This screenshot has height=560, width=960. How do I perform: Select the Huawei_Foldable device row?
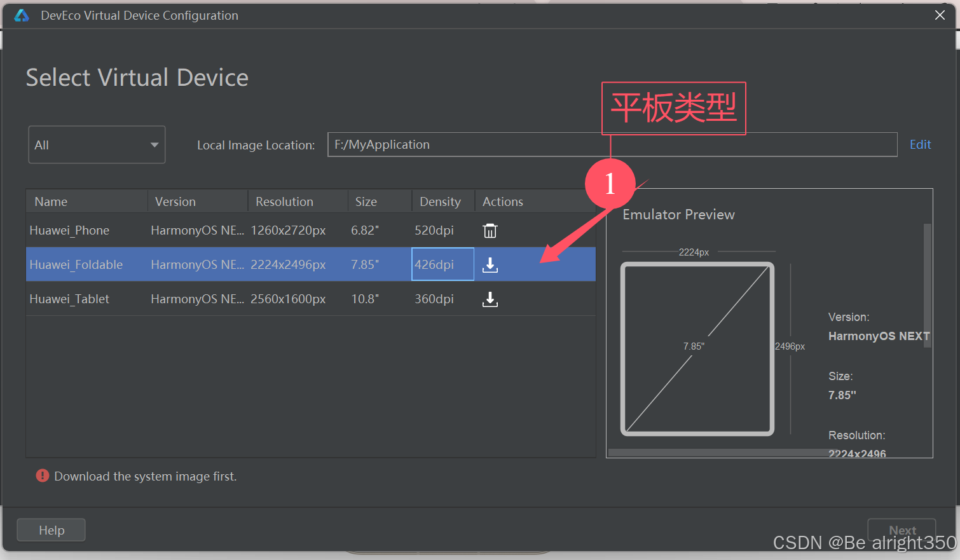pos(311,264)
